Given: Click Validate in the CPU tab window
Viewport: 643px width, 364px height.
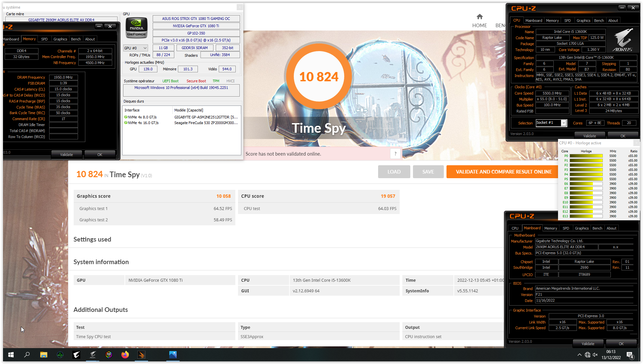Looking at the screenshot, I should click(x=590, y=136).
